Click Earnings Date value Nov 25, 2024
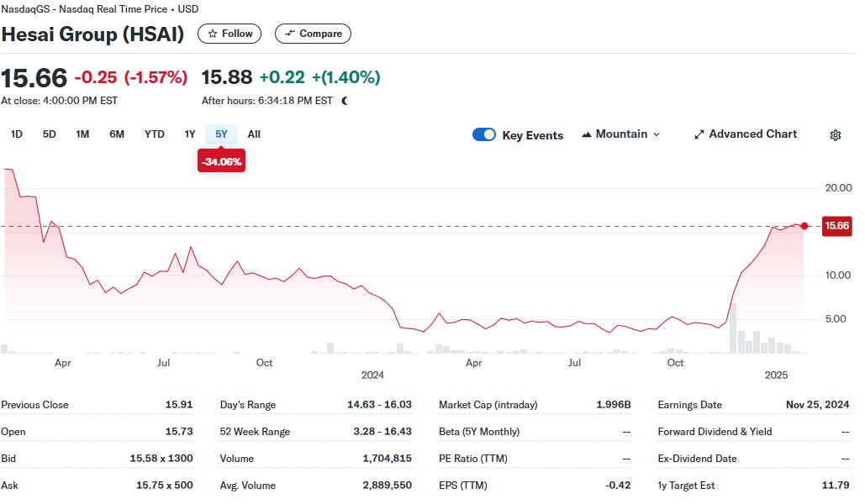865x504 pixels. coord(818,405)
